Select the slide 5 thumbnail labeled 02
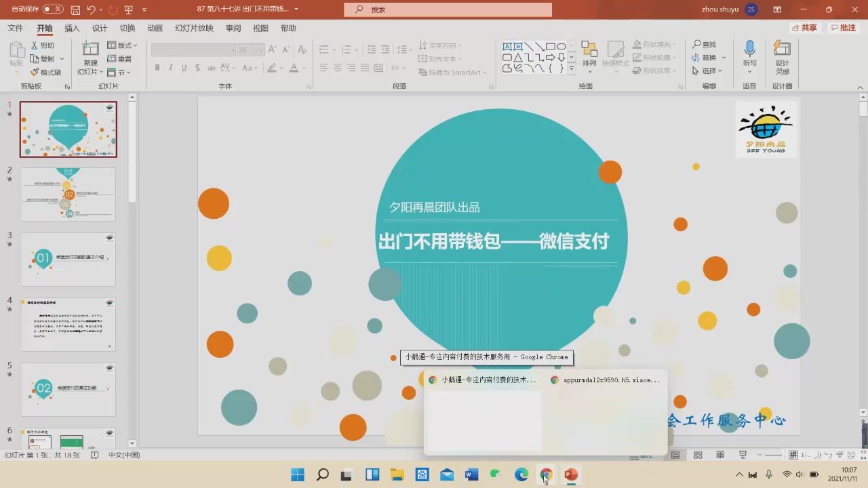The image size is (868, 488). [68, 390]
